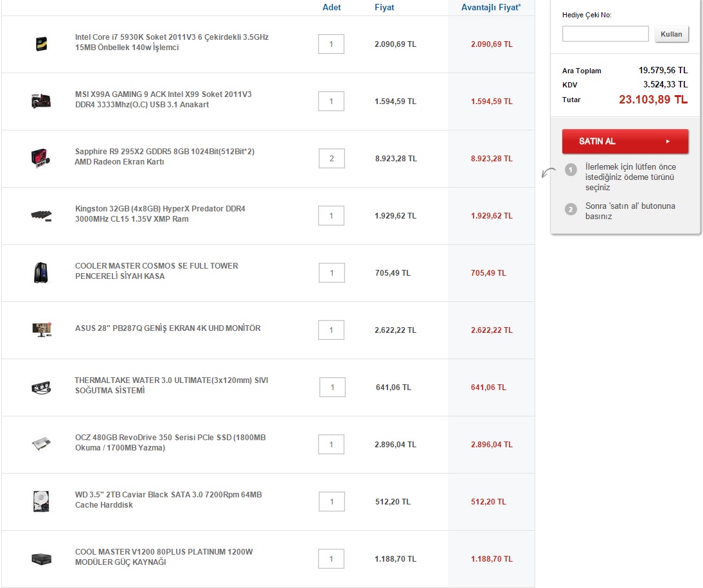Click the Sapphire R9 295X2 graphics card thumbnail

(40, 158)
